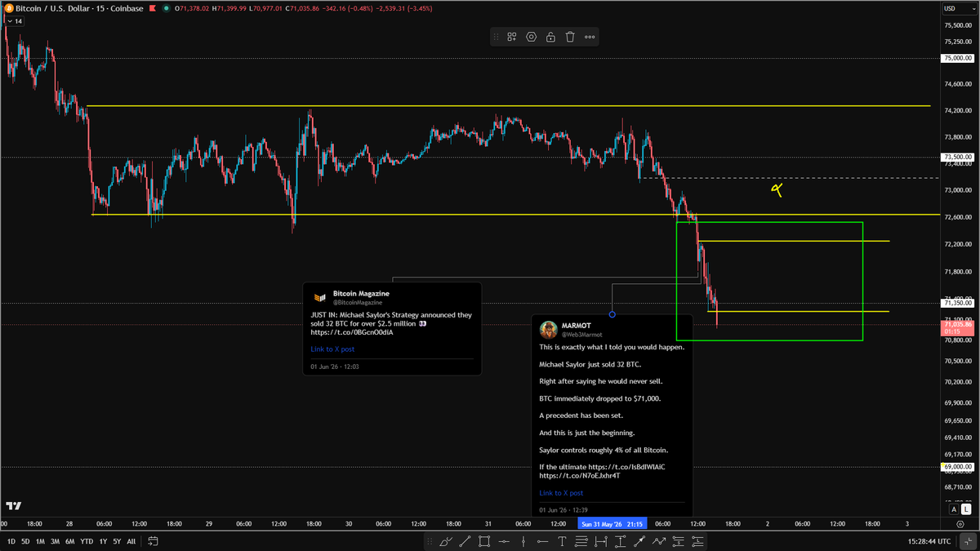Click the Go to date calendar icon
This screenshot has height=551, width=980.
click(153, 541)
